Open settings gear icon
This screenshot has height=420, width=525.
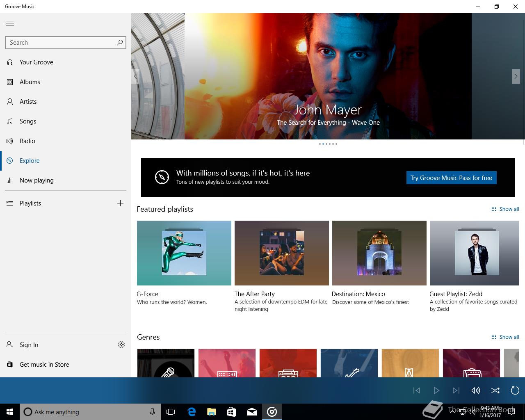(x=121, y=345)
